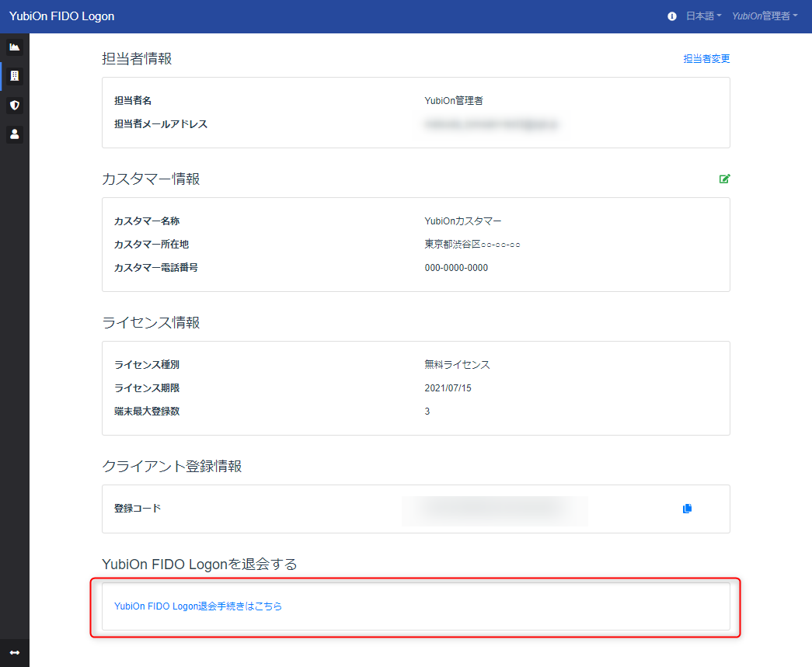Copy the registration code with copy icon

(687, 509)
